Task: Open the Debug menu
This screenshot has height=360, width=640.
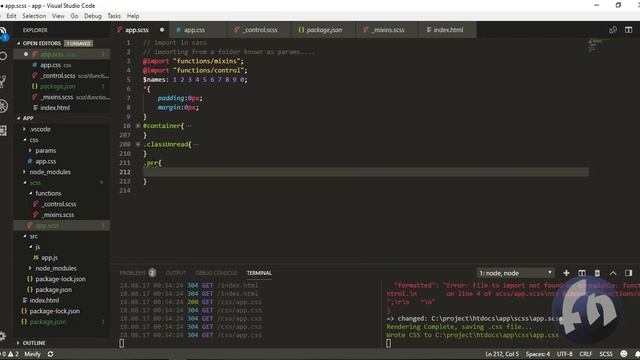Action: 93,16
